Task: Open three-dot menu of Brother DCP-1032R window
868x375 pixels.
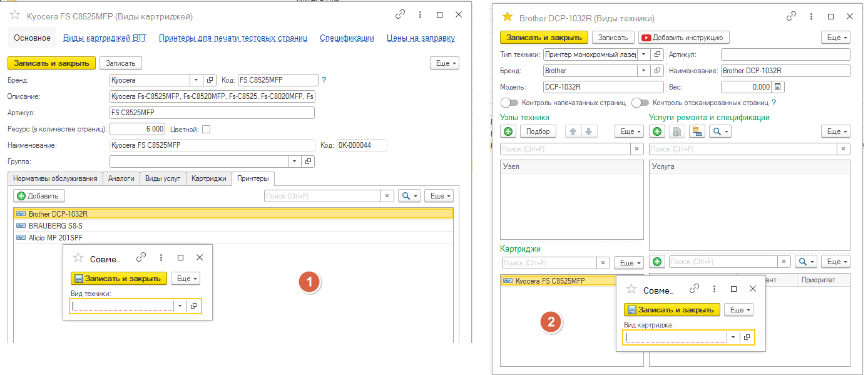Action: click(x=810, y=18)
